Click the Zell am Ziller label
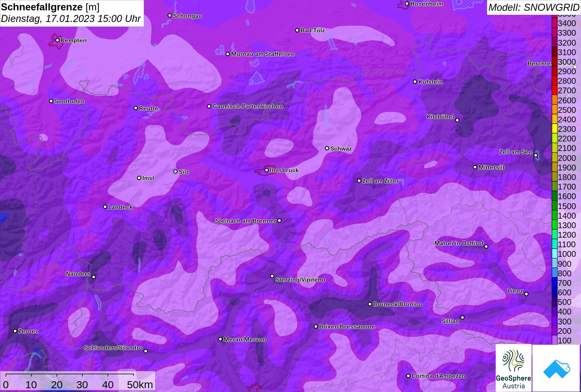Viewport: 581px width, 392px height. [x=381, y=181]
